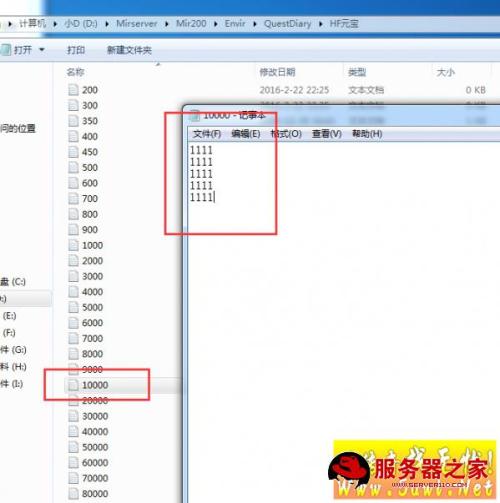This screenshot has width=500, height=503.
Task: Click the 打印 toolbar button
Action: (x=76, y=50)
